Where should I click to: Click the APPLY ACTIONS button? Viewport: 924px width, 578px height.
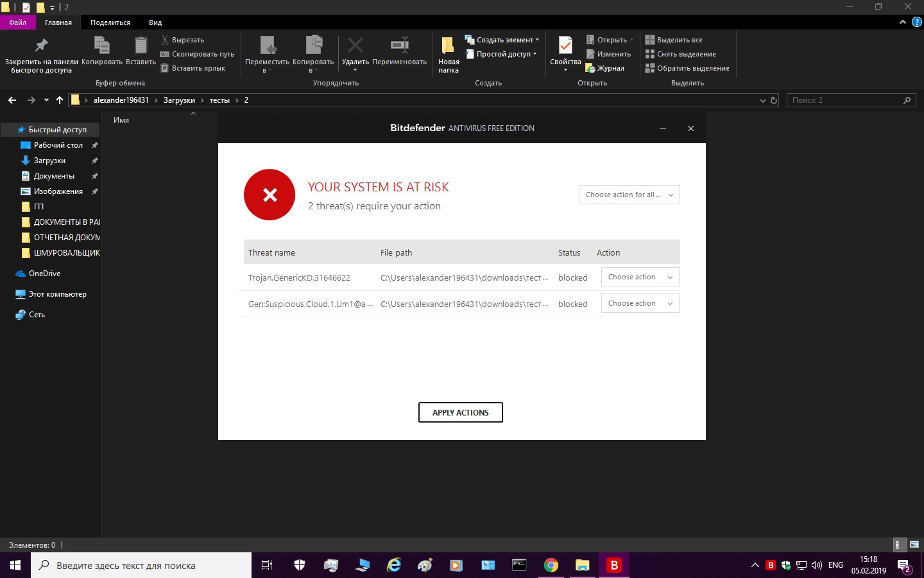pyautogui.click(x=460, y=412)
